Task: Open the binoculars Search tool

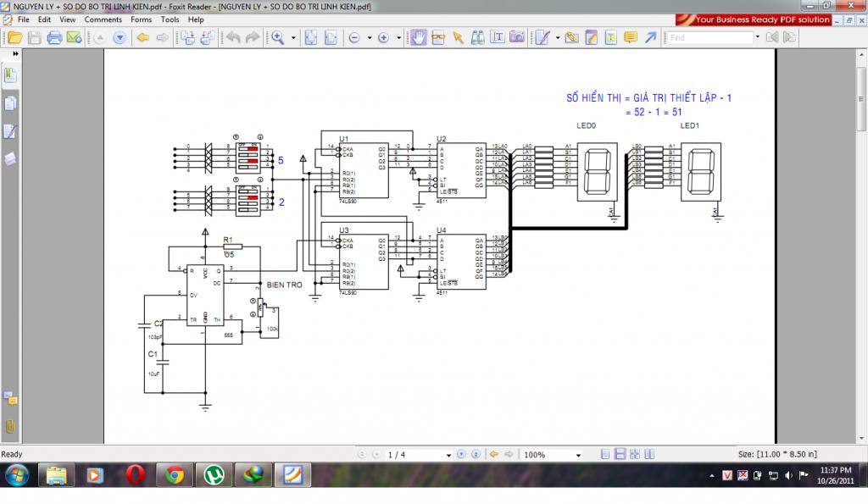Action: pos(477,37)
